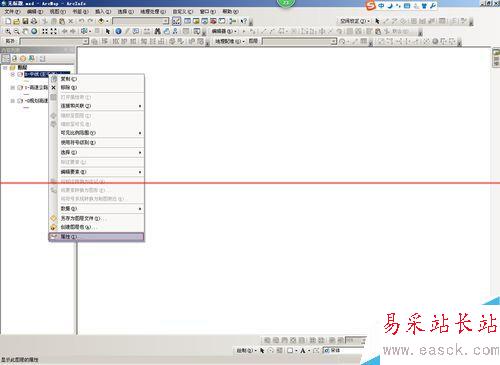Open the What's This help pointer
This screenshot has width=500, height=365.
click(244, 21)
